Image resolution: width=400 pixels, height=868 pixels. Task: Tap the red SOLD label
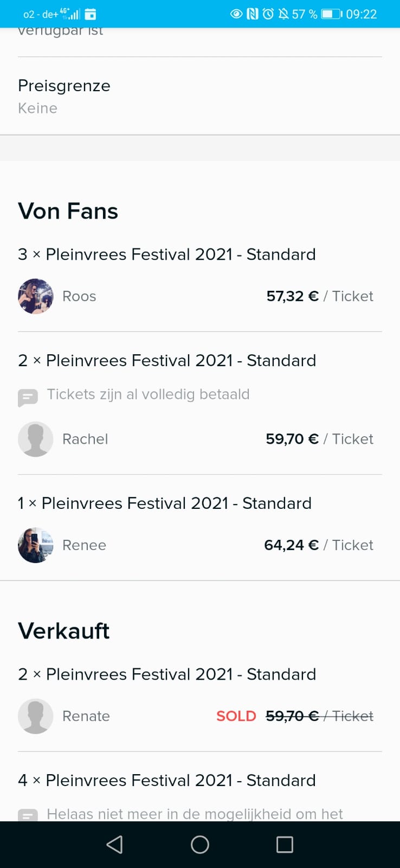tap(236, 716)
